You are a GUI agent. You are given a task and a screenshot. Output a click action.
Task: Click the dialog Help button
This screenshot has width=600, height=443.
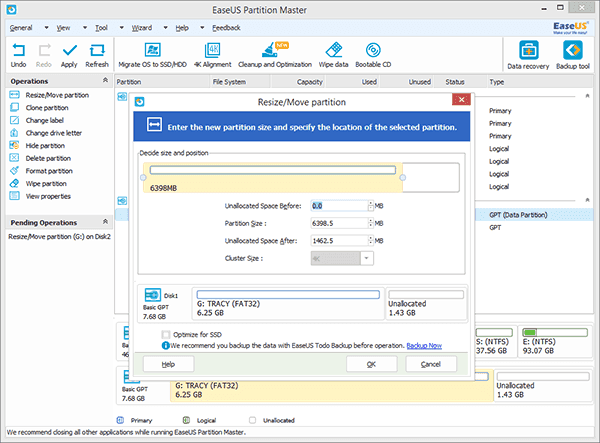(168, 364)
